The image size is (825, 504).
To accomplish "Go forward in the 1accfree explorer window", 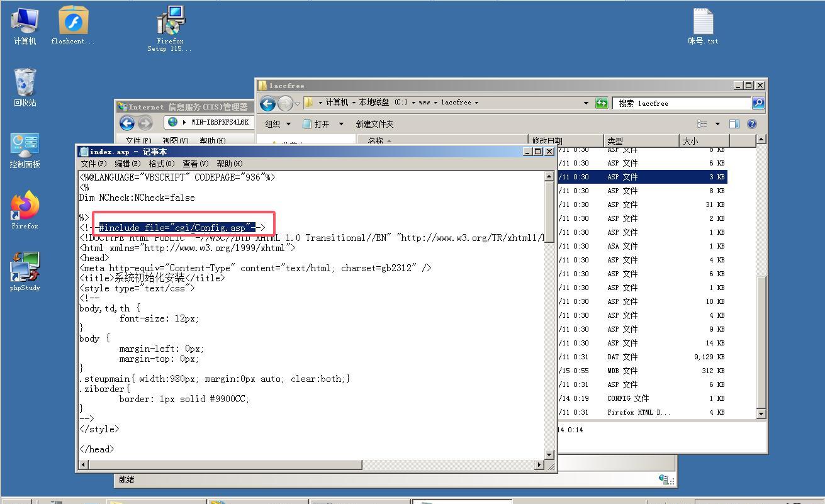I will coord(285,103).
